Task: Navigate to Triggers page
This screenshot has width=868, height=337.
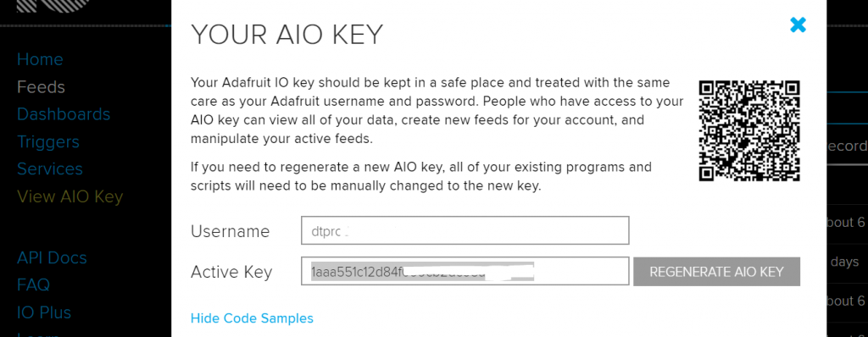Action: pyautogui.click(x=48, y=141)
